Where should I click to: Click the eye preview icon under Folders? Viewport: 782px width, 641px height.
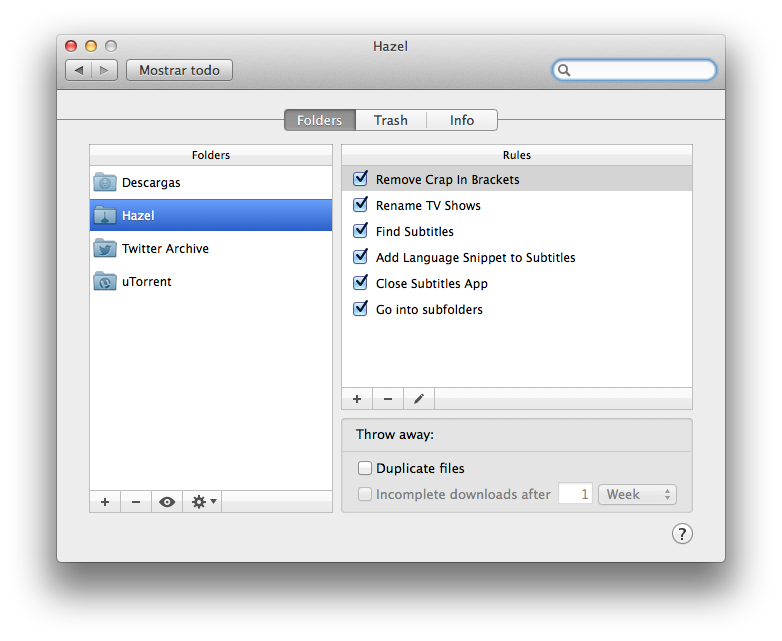point(167,502)
